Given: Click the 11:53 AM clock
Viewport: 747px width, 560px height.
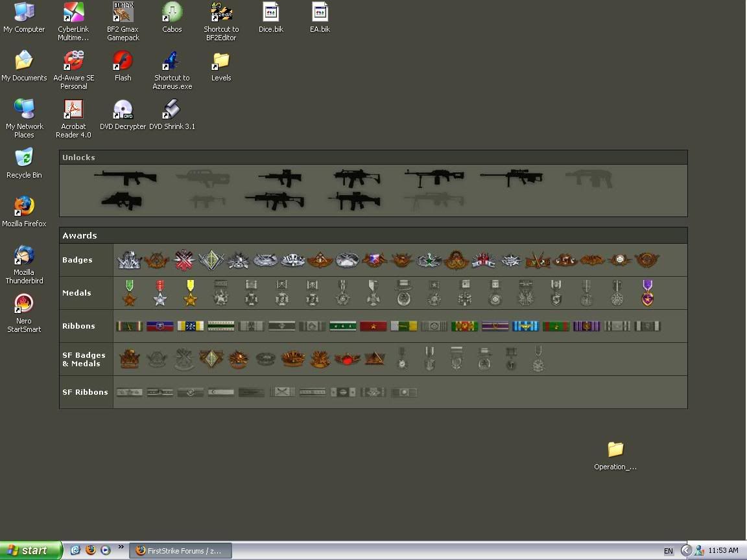Looking at the screenshot, I should click(x=723, y=550).
